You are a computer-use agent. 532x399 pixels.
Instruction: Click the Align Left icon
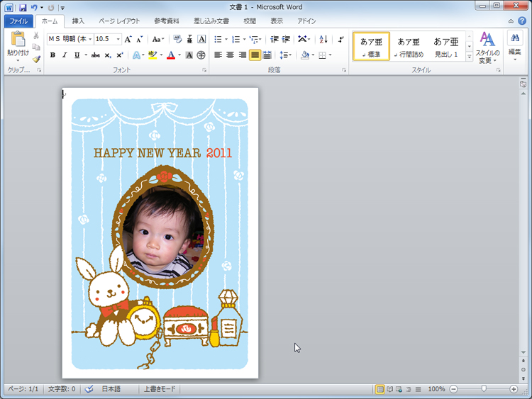click(x=218, y=55)
